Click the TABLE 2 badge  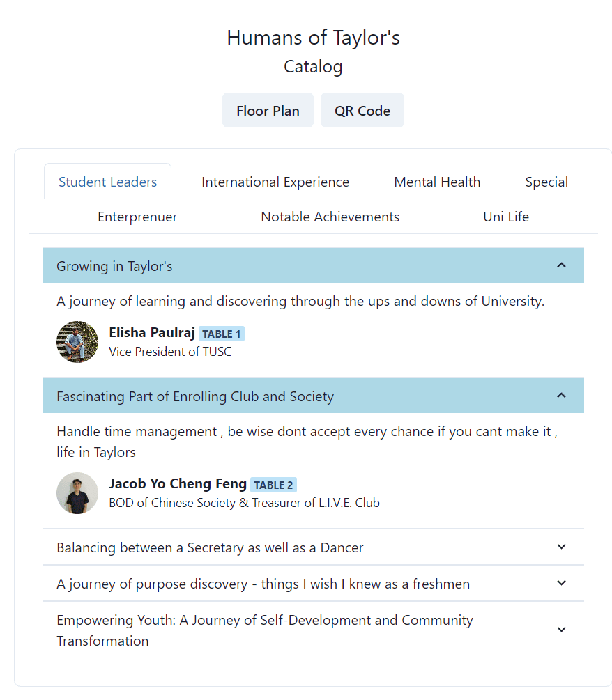[273, 485]
